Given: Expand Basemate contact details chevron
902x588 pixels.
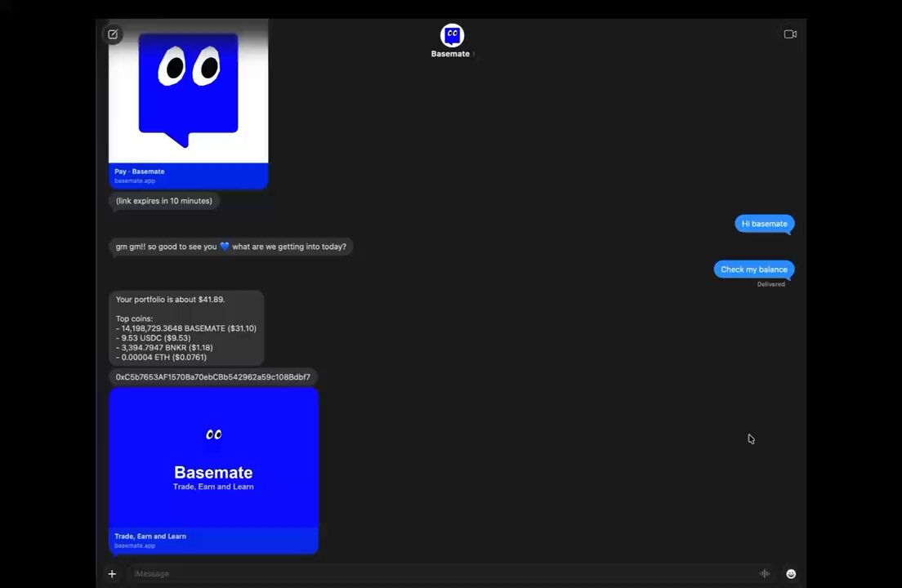Looking at the screenshot, I should (473, 54).
